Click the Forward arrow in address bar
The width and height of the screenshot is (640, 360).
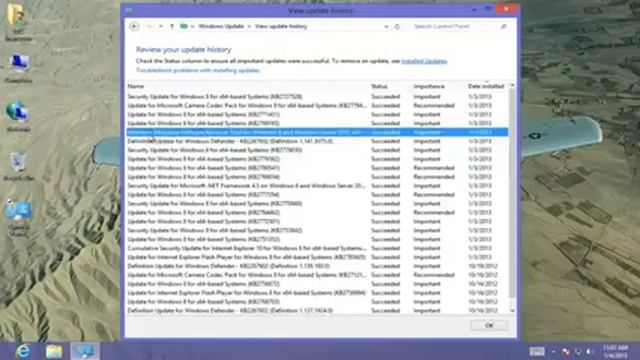coord(149,27)
